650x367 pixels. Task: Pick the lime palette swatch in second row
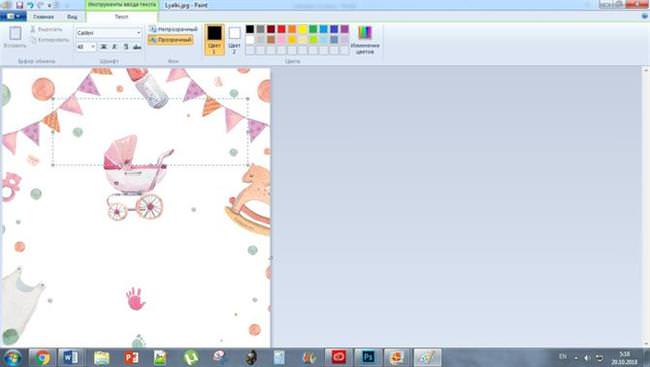313,40
